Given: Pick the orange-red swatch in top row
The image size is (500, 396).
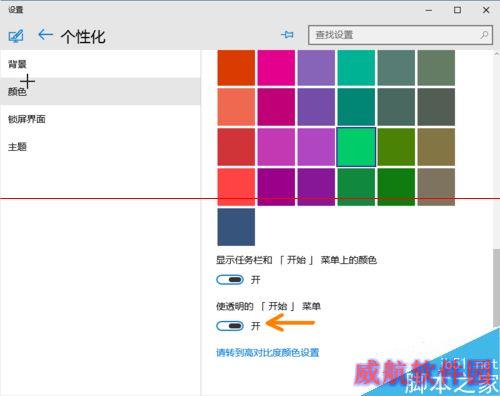Looking at the screenshot, I should click(236, 68).
